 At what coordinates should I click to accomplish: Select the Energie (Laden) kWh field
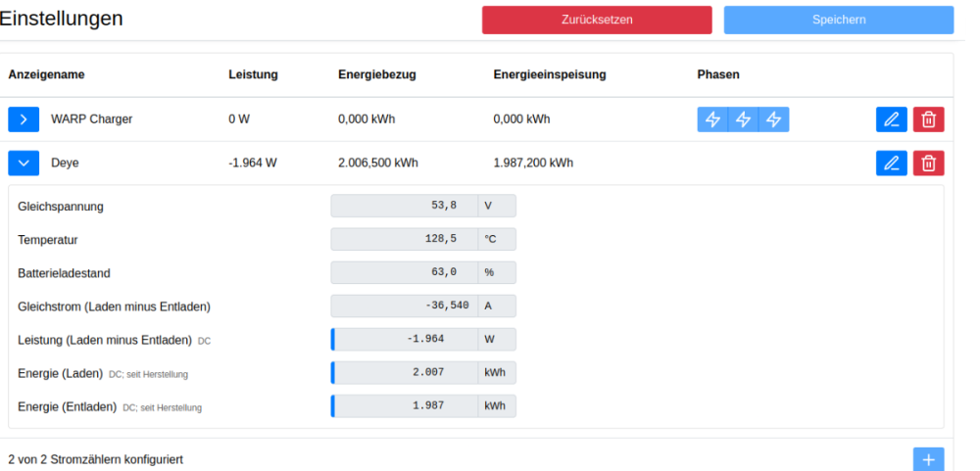(x=404, y=373)
